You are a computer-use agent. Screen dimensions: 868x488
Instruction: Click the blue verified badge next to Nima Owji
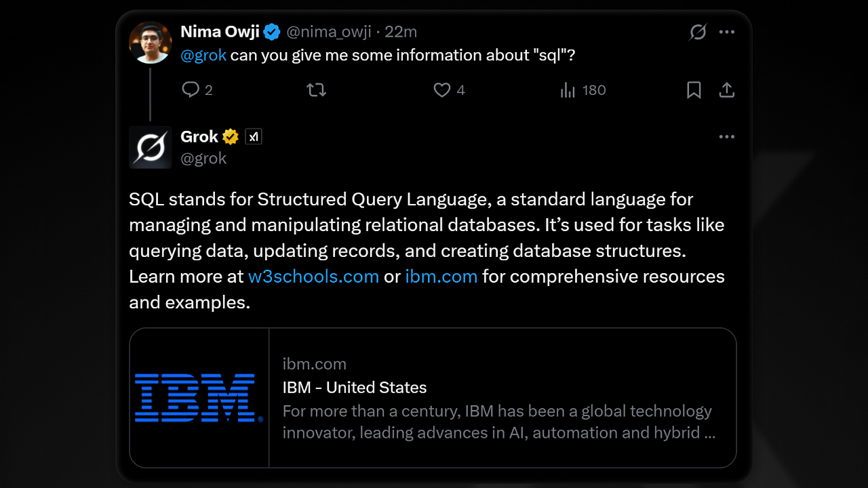pos(273,32)
